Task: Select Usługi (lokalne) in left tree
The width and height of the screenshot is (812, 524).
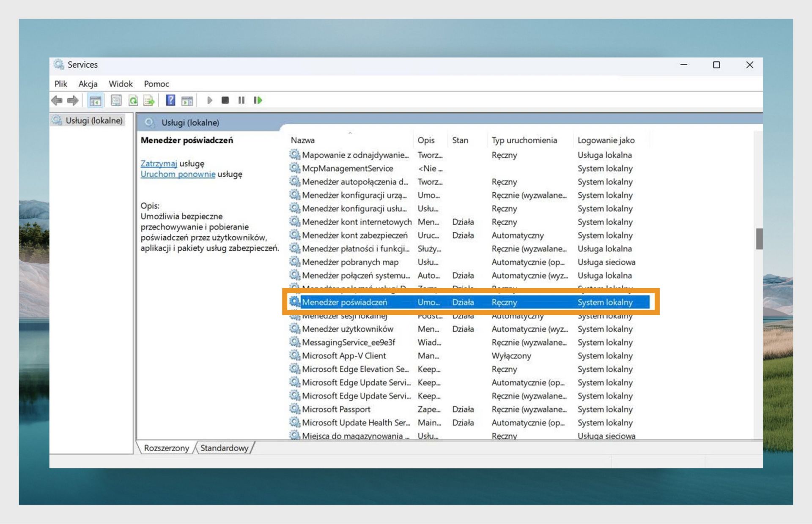Action: pyautogui.click(x=94, y=121)
